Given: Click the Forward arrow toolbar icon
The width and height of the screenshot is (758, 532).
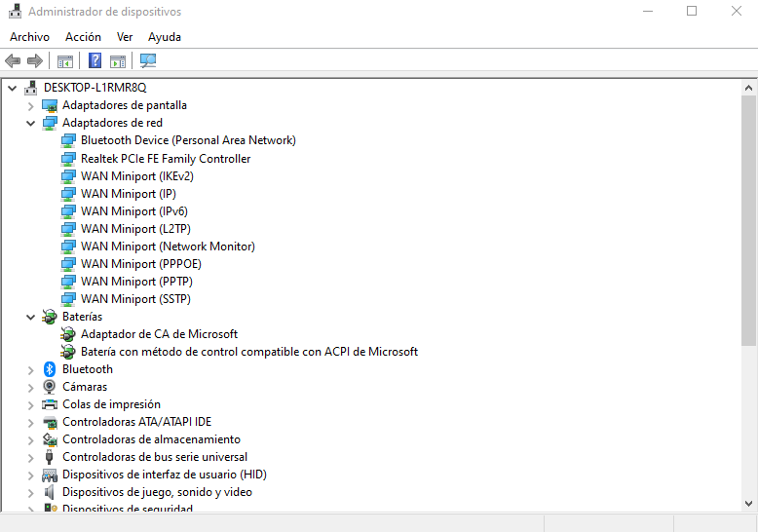Looking at the screenshot, I should point(35,61).
